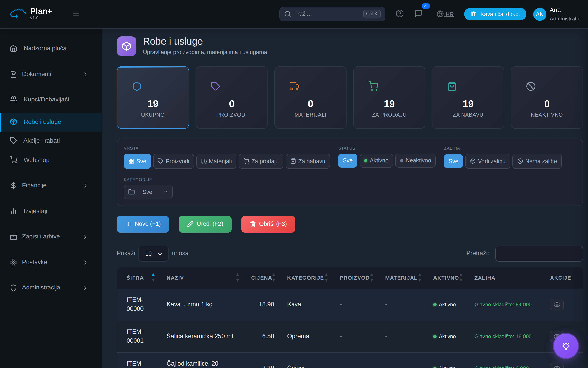The height and width of the screenshot is (368, 588).
Task: Filter by Za prodaju type
Action: (x=261, y=161)
